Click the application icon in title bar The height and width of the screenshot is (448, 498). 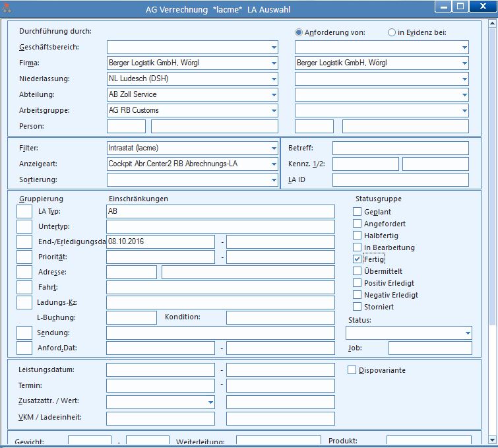[x=7, y=9]
